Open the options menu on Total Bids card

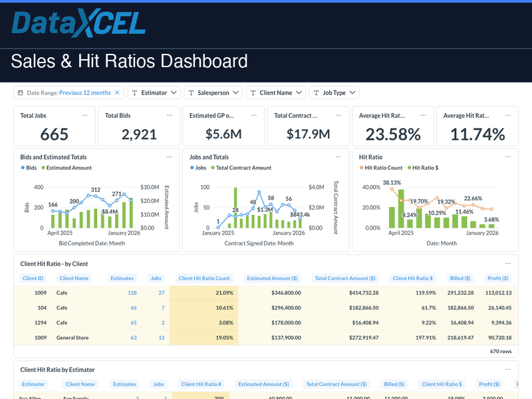pos(171,115)
